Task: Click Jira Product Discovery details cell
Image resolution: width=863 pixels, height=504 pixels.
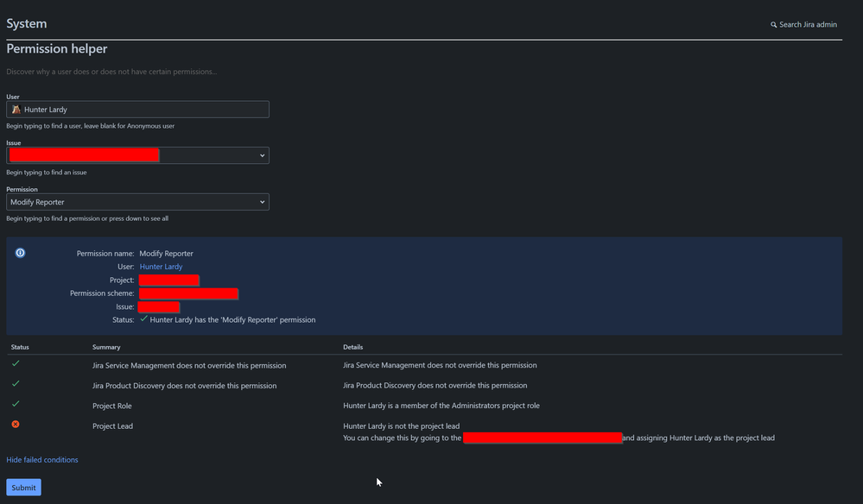Action: tap(435, 385)
